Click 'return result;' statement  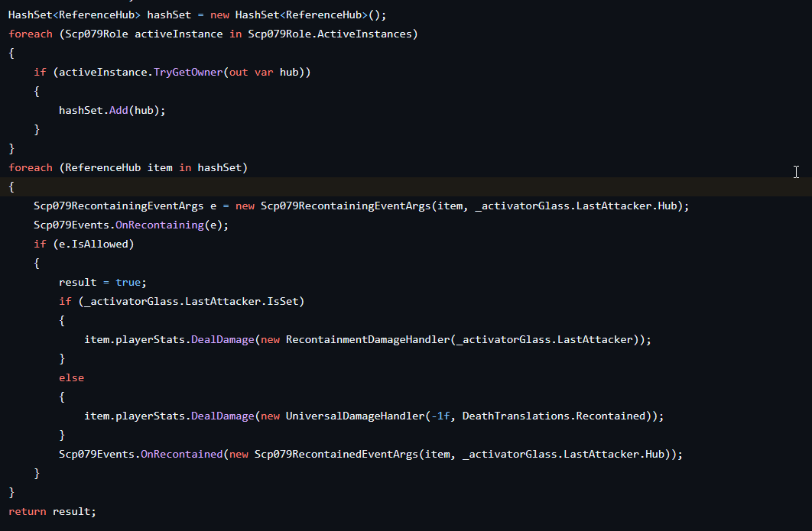52,511
